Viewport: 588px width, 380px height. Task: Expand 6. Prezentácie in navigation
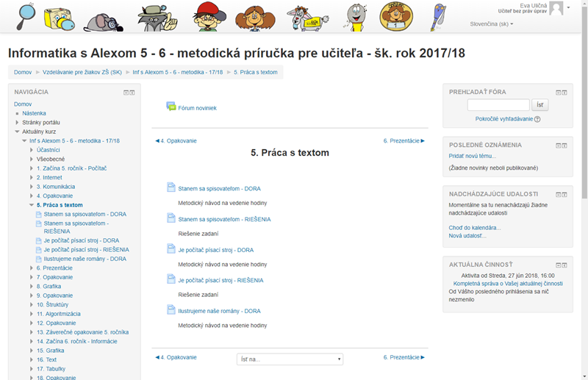click(x=32, y=268)
